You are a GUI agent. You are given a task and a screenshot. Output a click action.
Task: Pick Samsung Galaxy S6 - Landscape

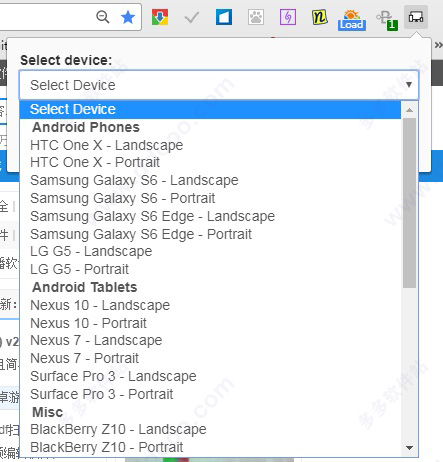[x=210, y=180]
